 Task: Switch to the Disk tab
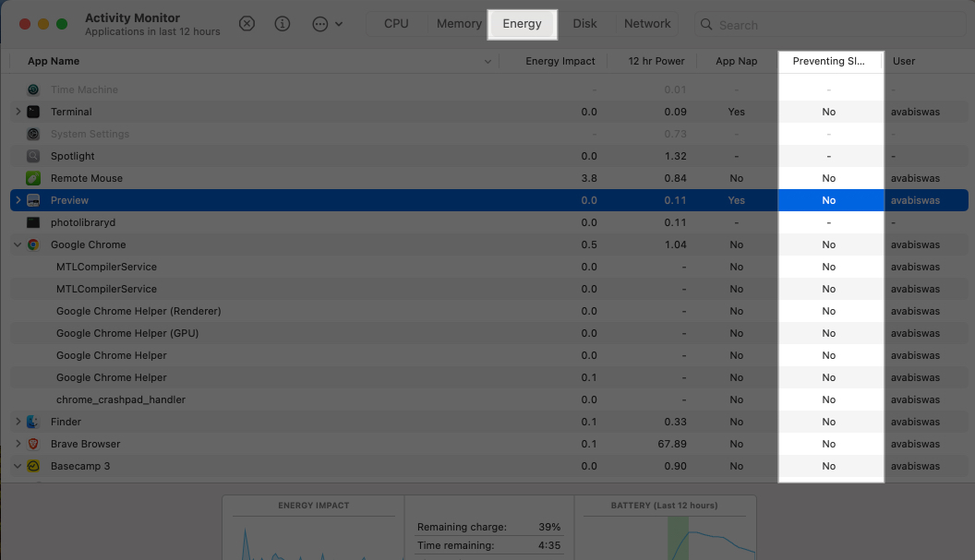[584, 24]
